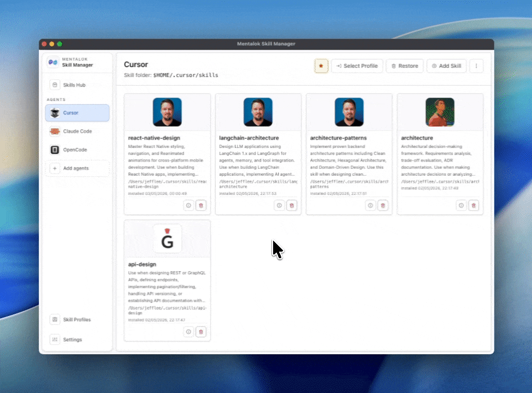Click the architecture skill author thumbnail
The height and width of the screenshot is (393, 532).
pyautogui.click(x=440, y=112)
